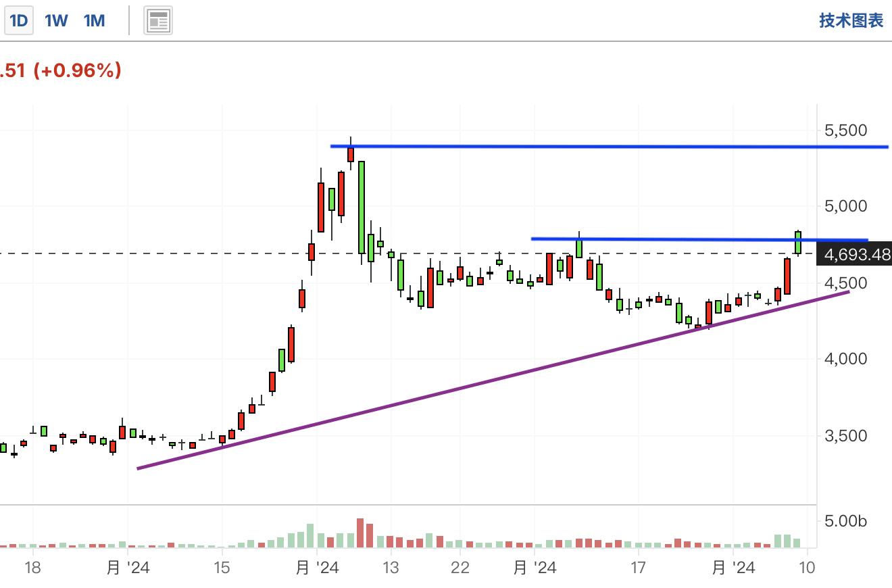The height and width of the screenshot is (588, 892).
Task: Click the date label 10 on time axis
Action: (807, 568)
